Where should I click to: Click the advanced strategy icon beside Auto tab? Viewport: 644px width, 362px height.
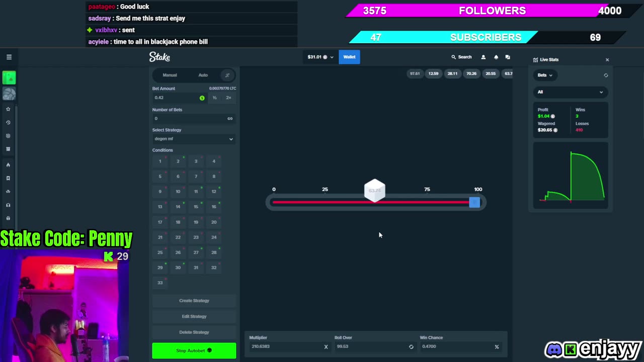(x=227, y=75)
